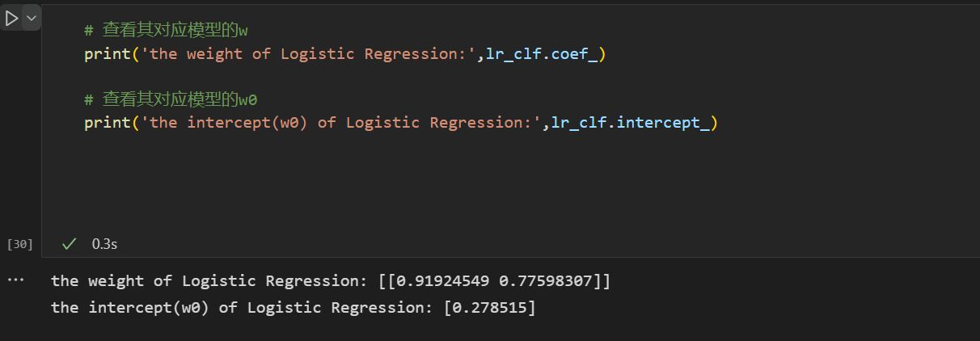Click the first print keyword
The image size is (980, 341).
[103, 54]
